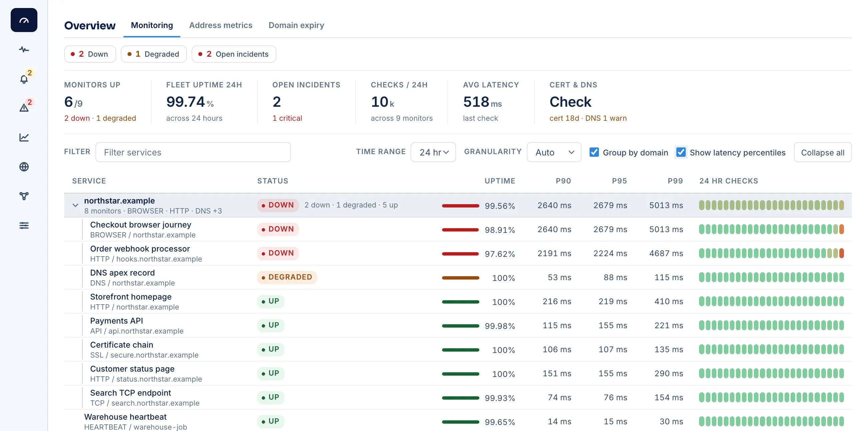Open the Checkout browser journey row

coord(458,229)
